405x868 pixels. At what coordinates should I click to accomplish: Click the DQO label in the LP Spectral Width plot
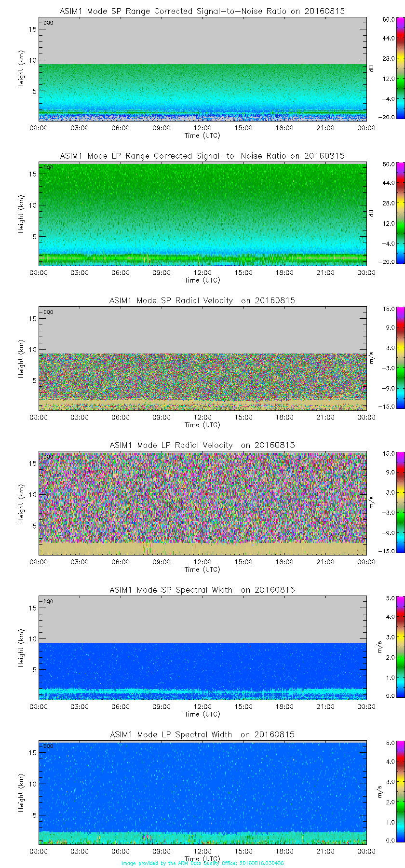pyautogui.click(x=48, y=746)
